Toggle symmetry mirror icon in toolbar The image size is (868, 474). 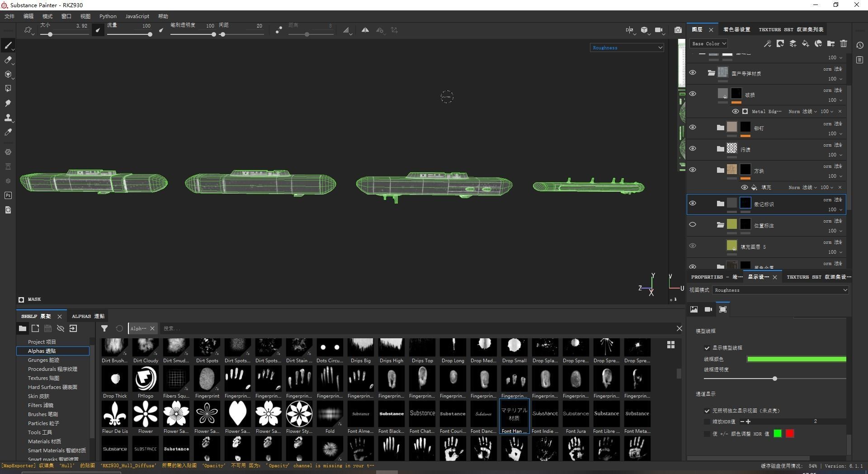(x=365, y=30)
